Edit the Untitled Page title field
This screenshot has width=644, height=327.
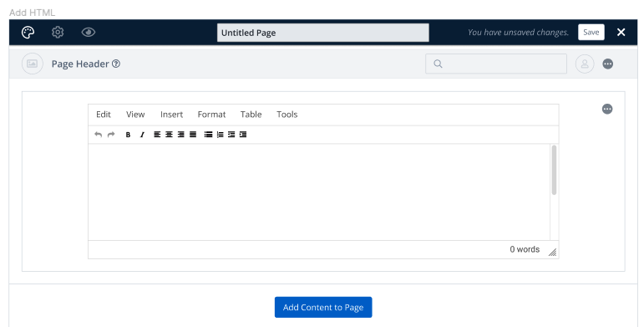click(322, 33)
